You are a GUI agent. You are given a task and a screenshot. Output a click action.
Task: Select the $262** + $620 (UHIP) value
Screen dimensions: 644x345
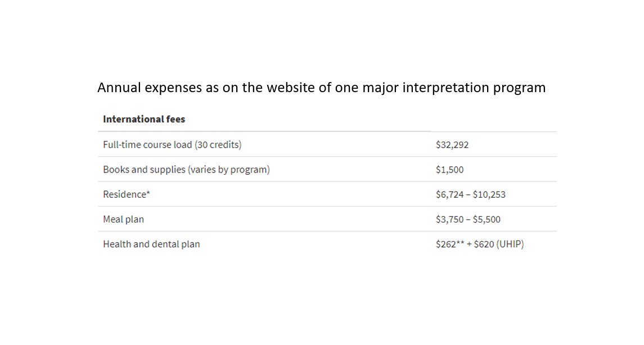coord(480,244)
